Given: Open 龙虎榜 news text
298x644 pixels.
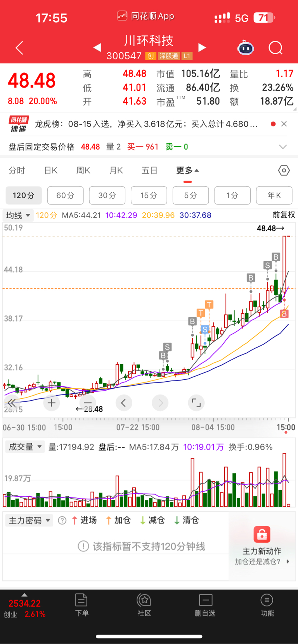Looking at the screenshot, I should pyautogui.click(x=146, y=124).
